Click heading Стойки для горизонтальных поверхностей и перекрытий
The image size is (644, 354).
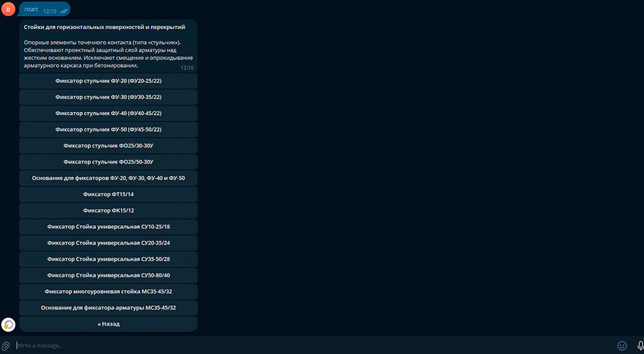(x=104, y=27)
